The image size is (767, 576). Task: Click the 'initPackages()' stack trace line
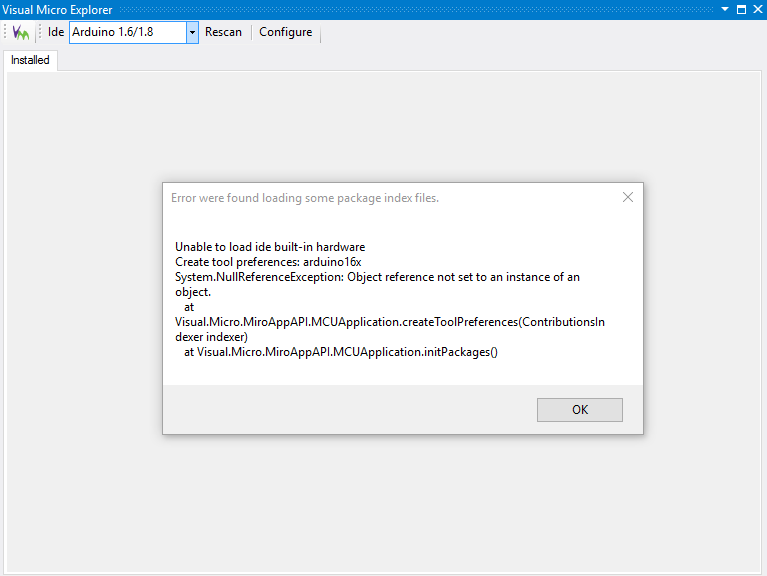[x=340, y=352]
